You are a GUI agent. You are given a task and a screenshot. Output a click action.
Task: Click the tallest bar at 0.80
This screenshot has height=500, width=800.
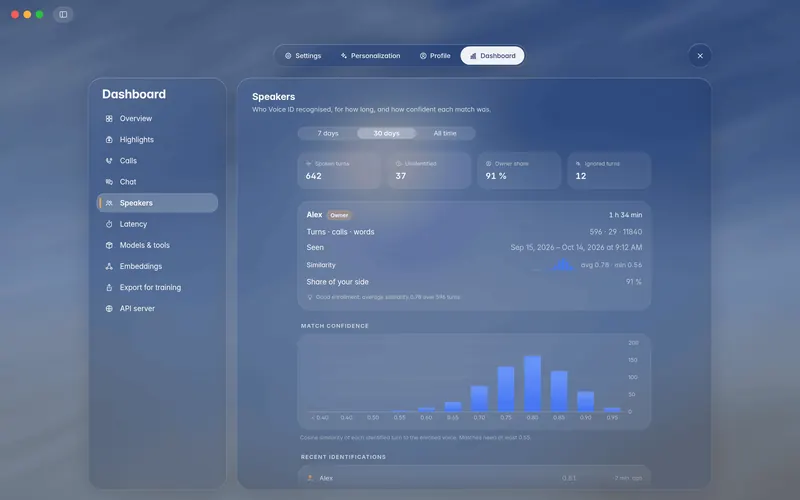tap(533, 384)
